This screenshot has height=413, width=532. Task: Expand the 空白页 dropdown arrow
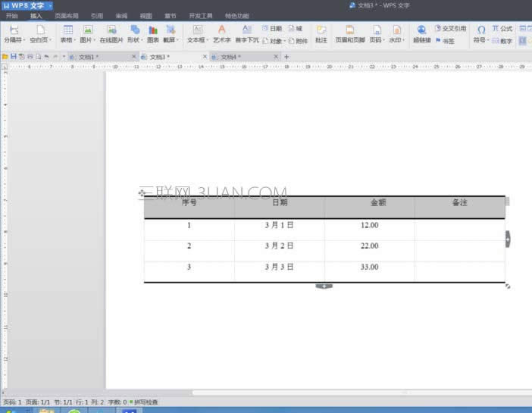tap(50, 40)
